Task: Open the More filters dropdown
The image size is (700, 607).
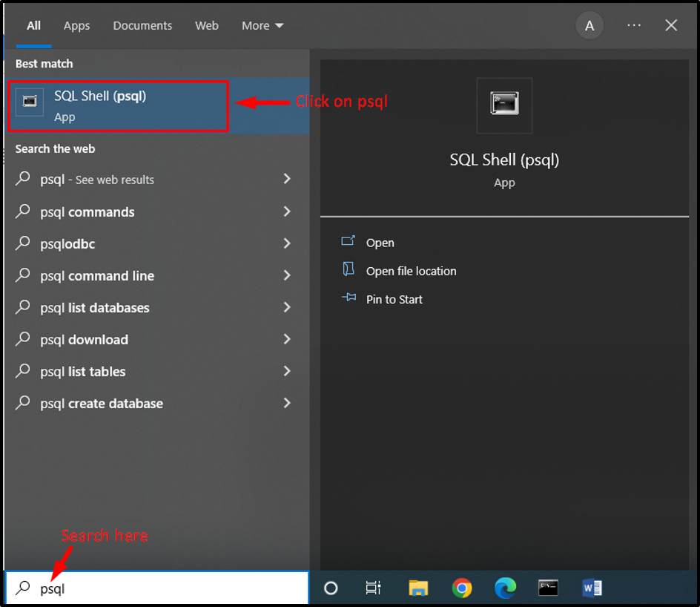Action: [x=262, y=25]
